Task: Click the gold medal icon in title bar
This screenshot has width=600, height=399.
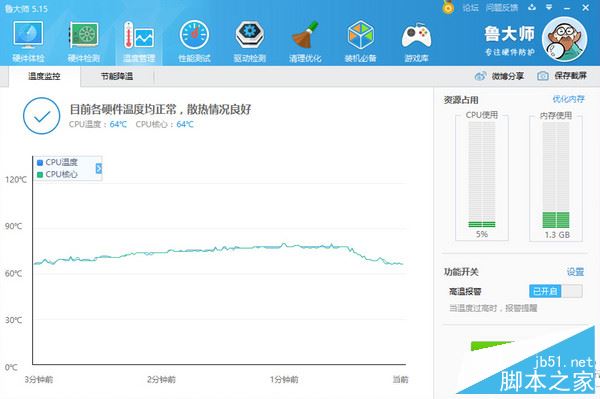Action: [x=448, y=7]
